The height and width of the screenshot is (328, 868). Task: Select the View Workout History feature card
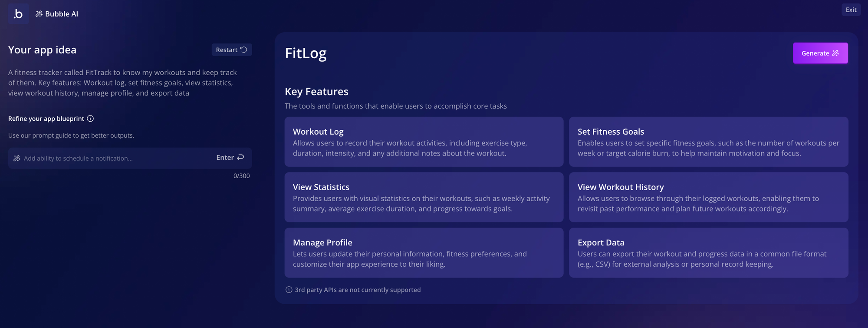coord(708,197)
